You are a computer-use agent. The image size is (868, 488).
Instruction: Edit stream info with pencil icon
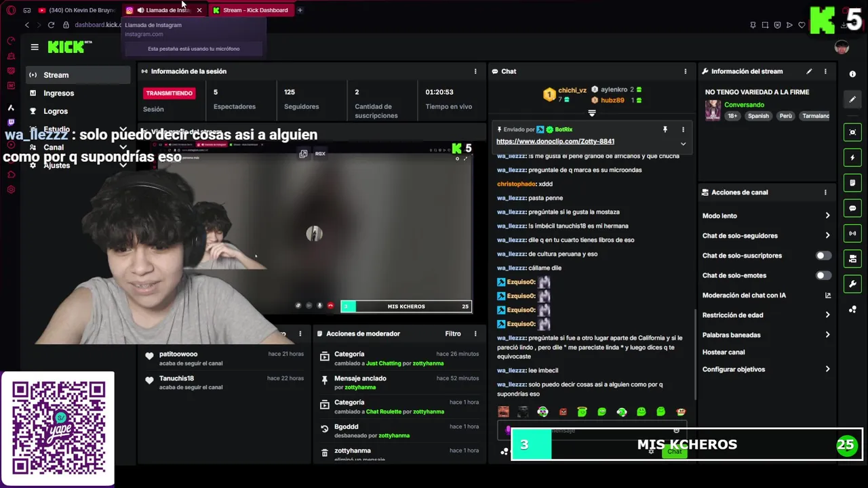click(809, 71)
